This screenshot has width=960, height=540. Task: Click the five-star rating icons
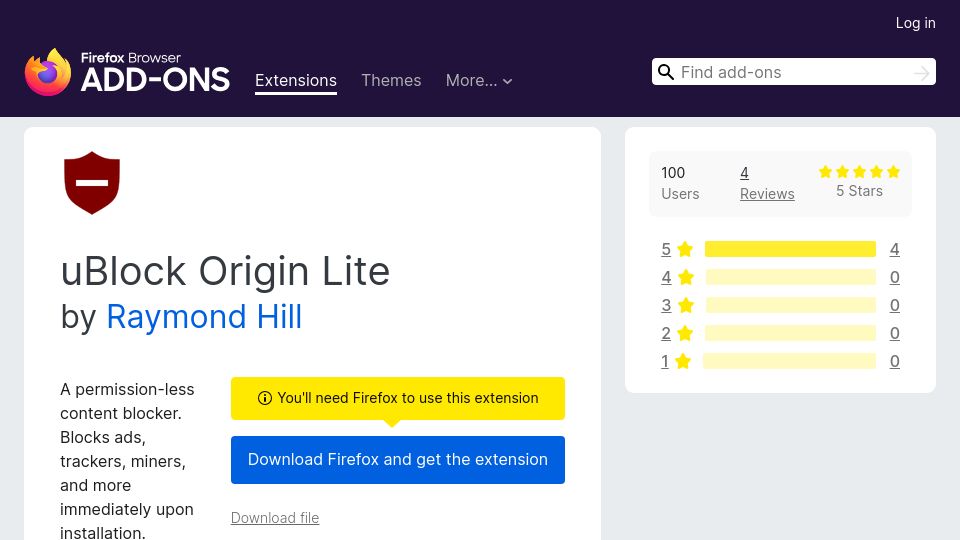pos(860,172)
